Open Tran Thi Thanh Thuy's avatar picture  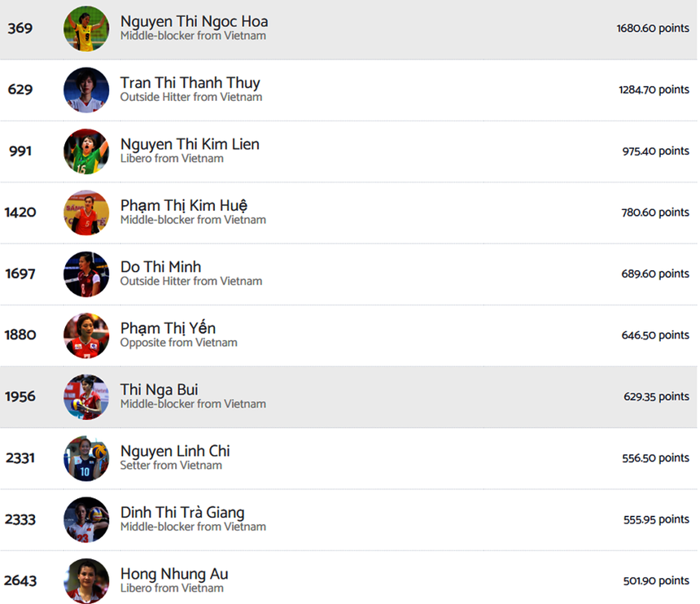(86, 90)
